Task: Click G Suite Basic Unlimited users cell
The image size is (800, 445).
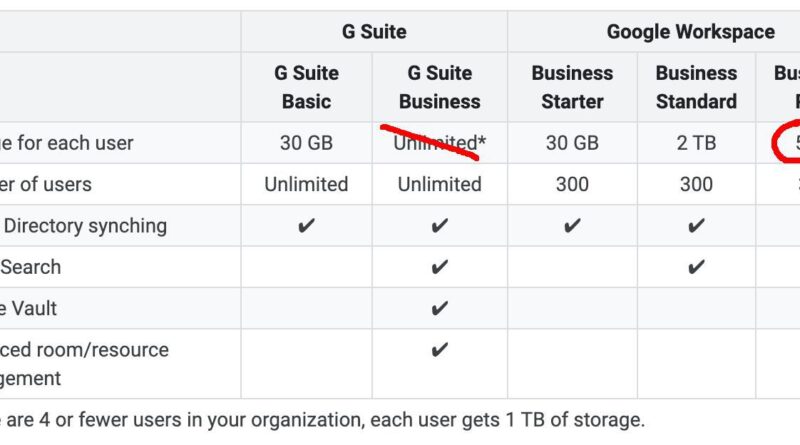Action: (x=306, y=184)
